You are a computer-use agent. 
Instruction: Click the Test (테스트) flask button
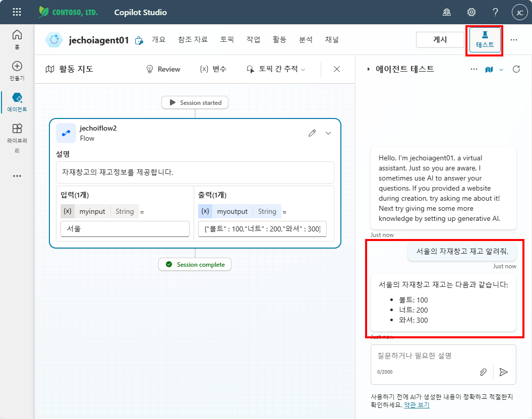[x=485, y=40]
